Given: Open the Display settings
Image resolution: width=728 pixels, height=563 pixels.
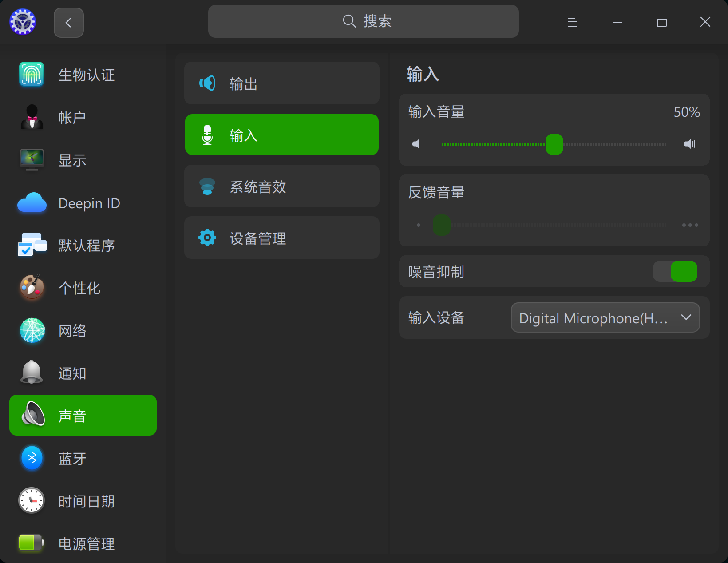Looking at the screenshot, I should pos(72,160).
